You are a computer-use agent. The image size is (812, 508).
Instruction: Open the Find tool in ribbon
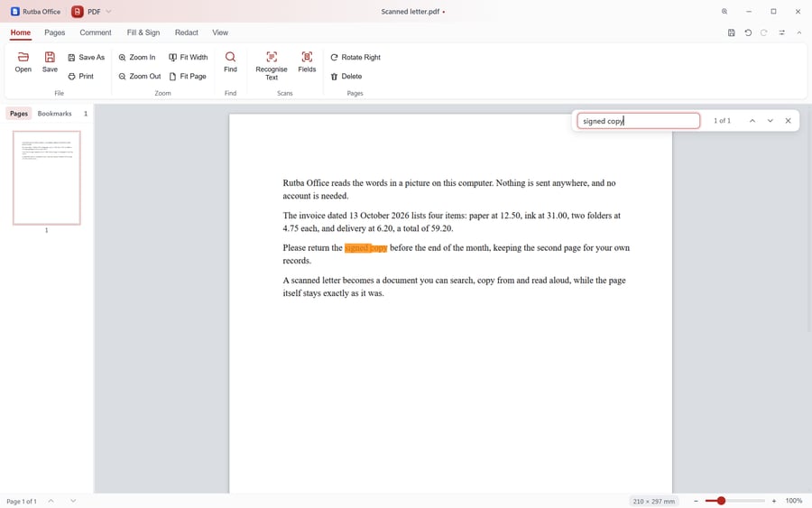coord(230,62)
